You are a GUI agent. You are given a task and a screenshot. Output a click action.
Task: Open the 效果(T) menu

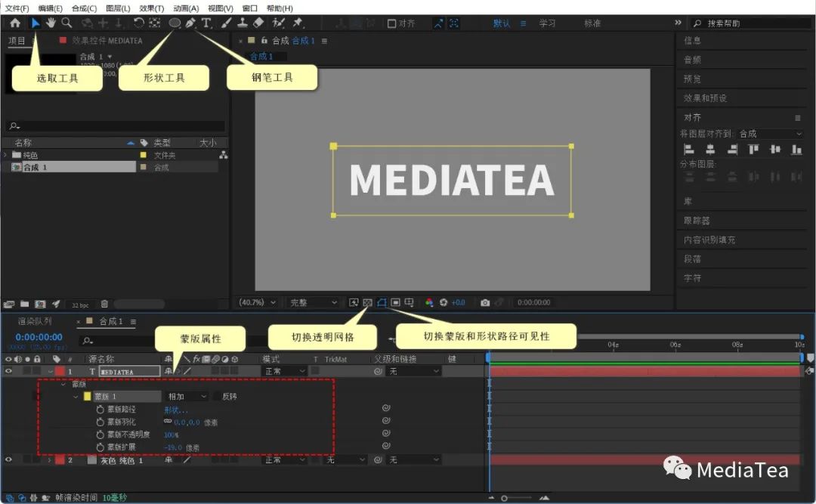pyautogui.click(x=151, y=8)
